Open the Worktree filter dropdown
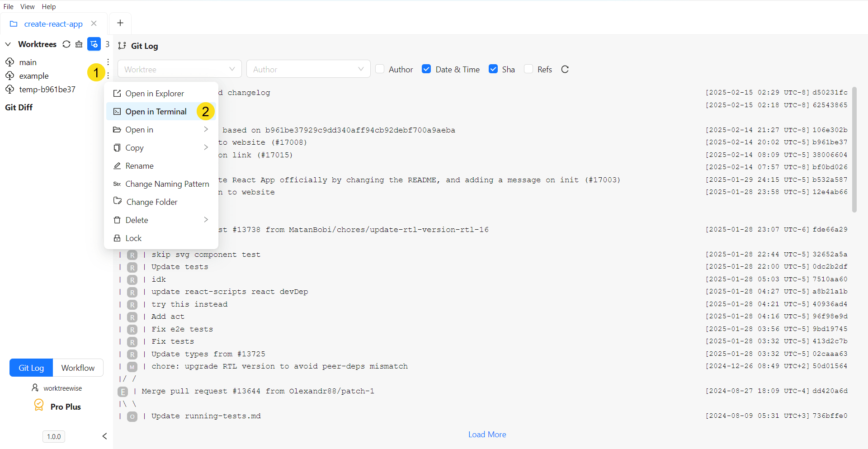 coord(179,69)
